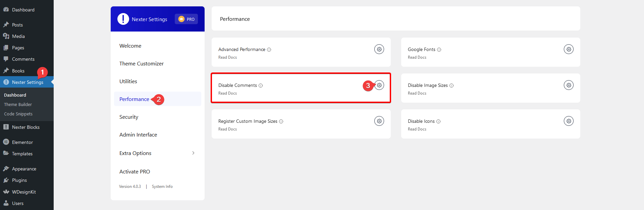Open Google Fonts settings gear

tap(569, 49)
